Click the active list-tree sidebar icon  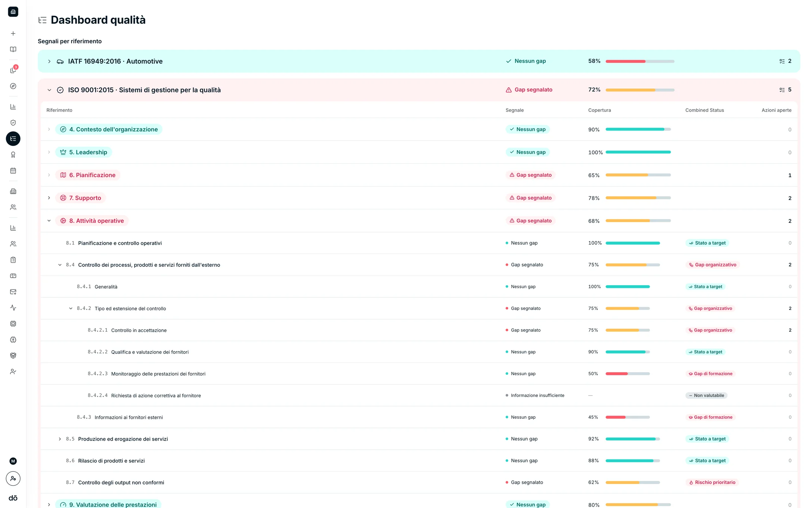(13, 139)
